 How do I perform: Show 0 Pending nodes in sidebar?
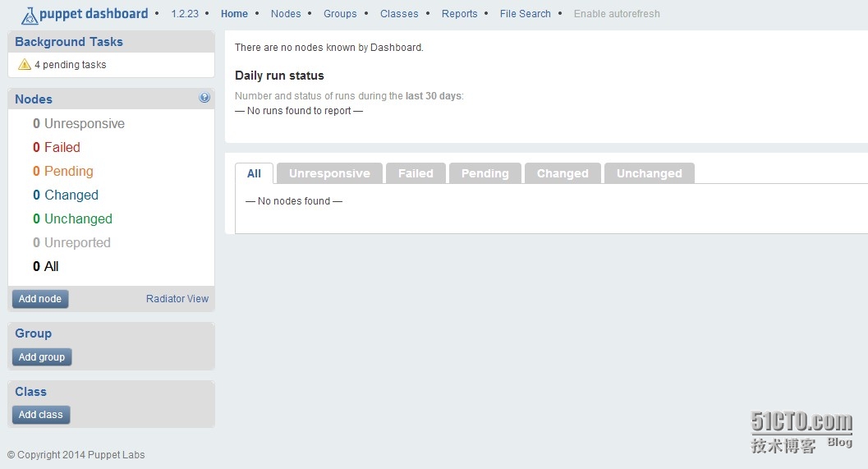[63, 171]
